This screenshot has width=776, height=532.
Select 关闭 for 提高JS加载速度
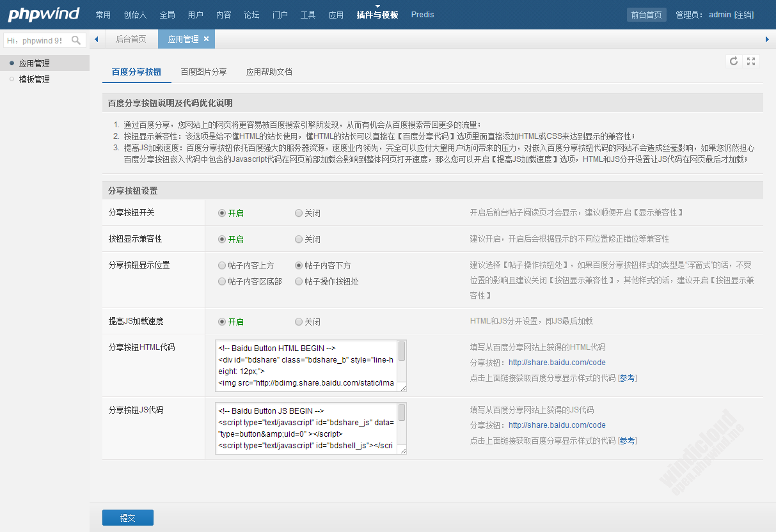click(x=299, y=322)
